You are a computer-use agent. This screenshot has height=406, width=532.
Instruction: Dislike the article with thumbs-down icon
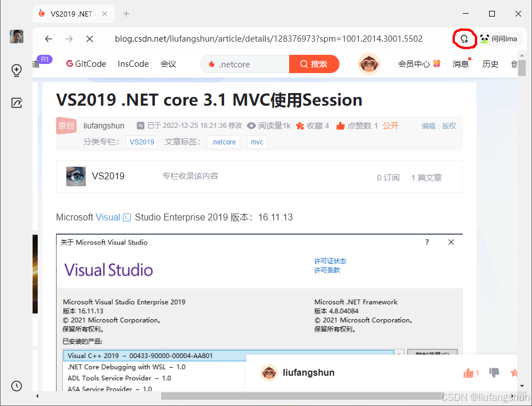coord(494,372)
